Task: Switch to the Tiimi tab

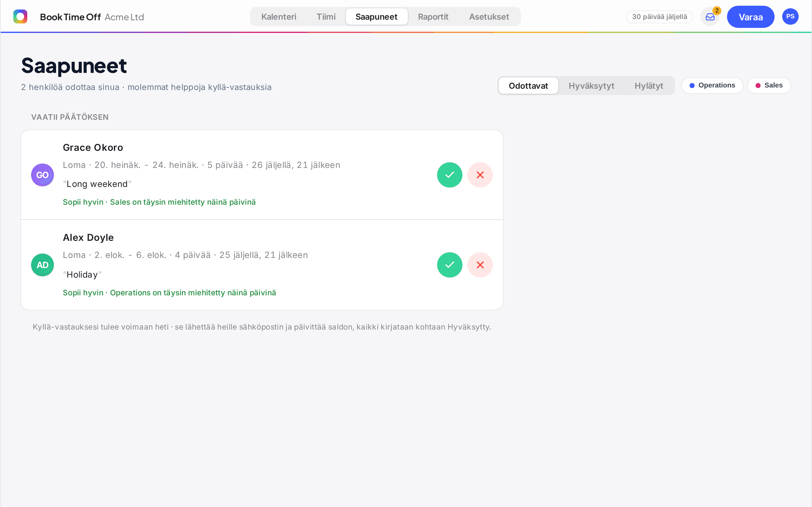Action: (x=326, y=17)
